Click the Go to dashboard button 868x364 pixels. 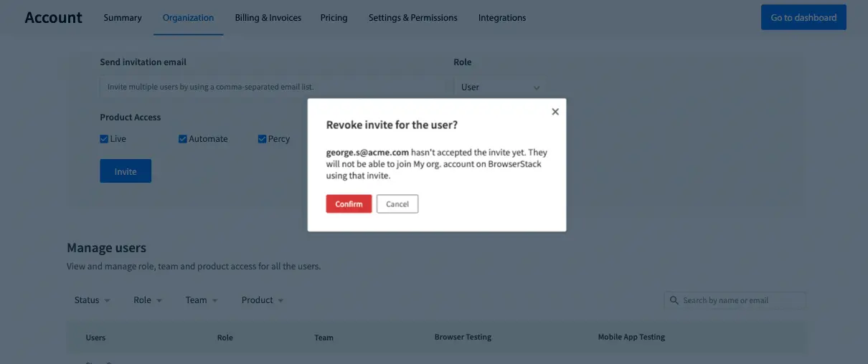803,18
